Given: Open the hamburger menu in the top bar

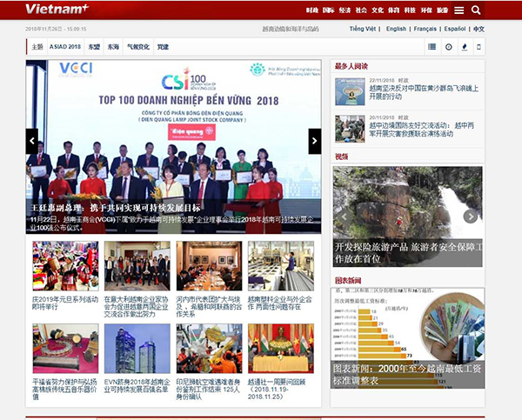Looking at the screenshot, I should (458, 10).
